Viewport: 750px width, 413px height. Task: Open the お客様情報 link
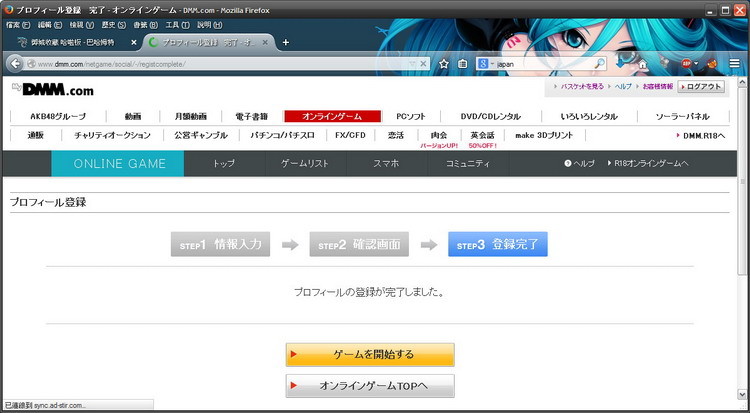(x=658, y=87)
